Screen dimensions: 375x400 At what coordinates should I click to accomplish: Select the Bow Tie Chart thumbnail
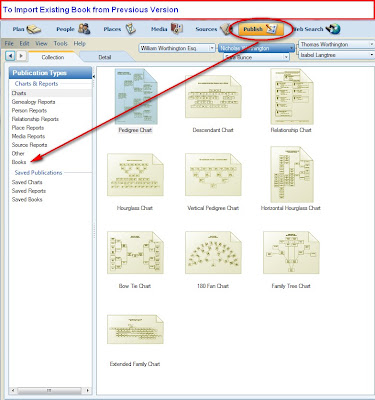click(135, 253)
